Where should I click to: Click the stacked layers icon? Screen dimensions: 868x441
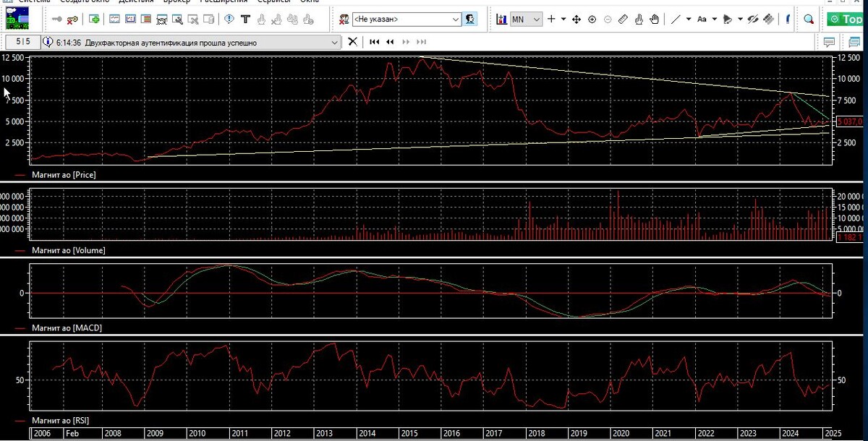[x=768, y=20]
